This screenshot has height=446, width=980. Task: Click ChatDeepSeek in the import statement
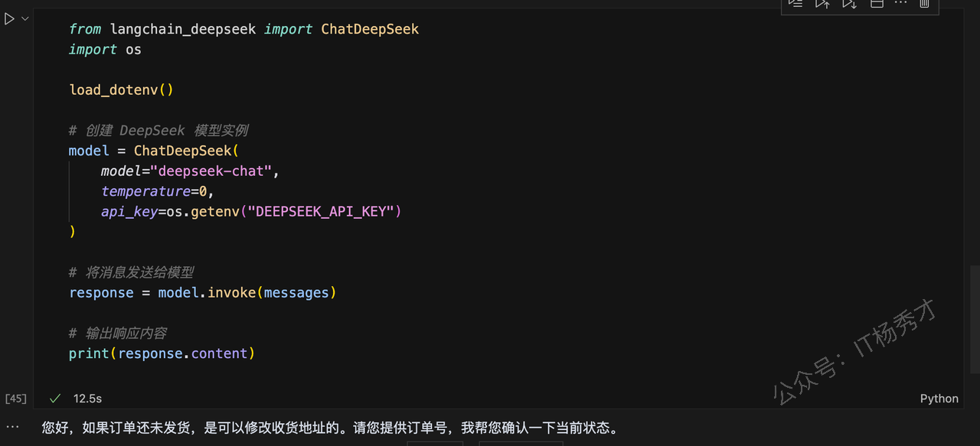(370, 29)
